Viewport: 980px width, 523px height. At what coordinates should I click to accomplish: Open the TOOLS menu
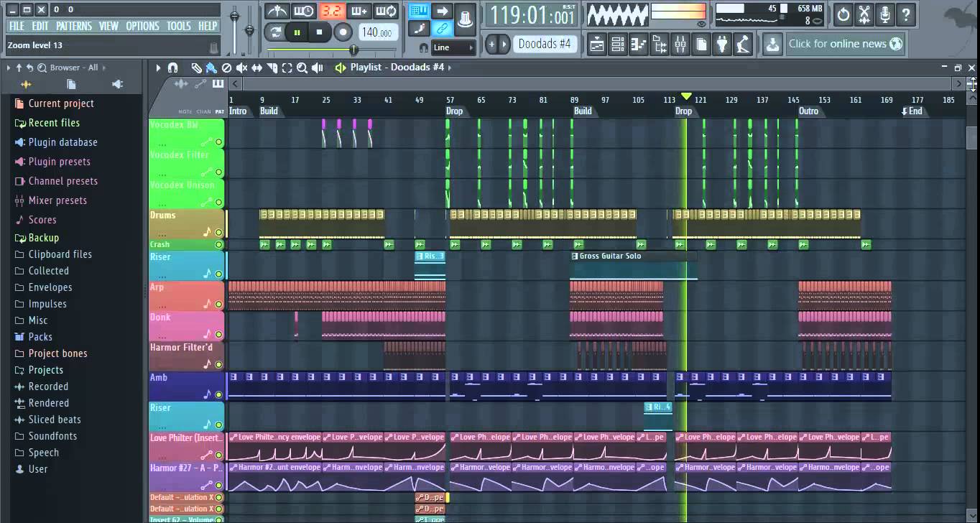(179, 26)
